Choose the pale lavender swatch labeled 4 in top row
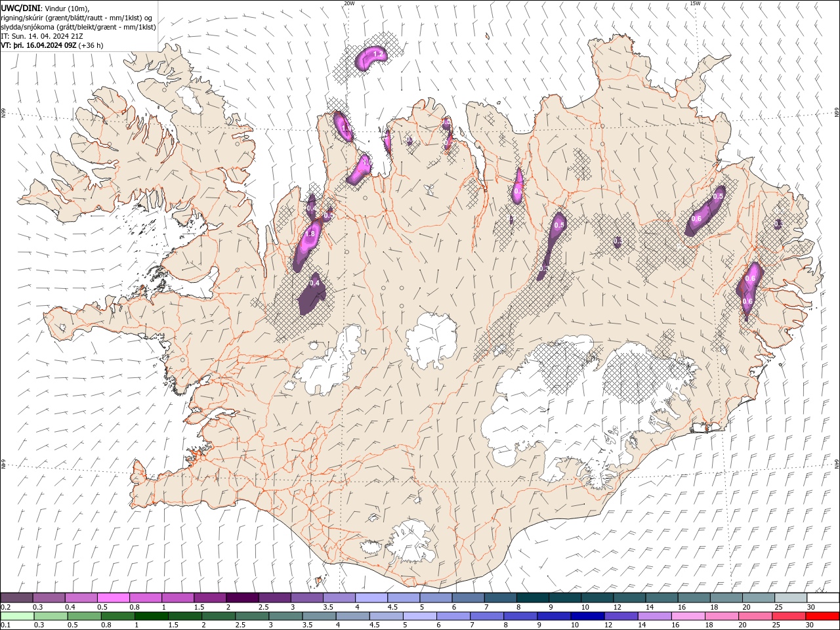This screenshot has width=840, height=630. (x=371, y=598)
